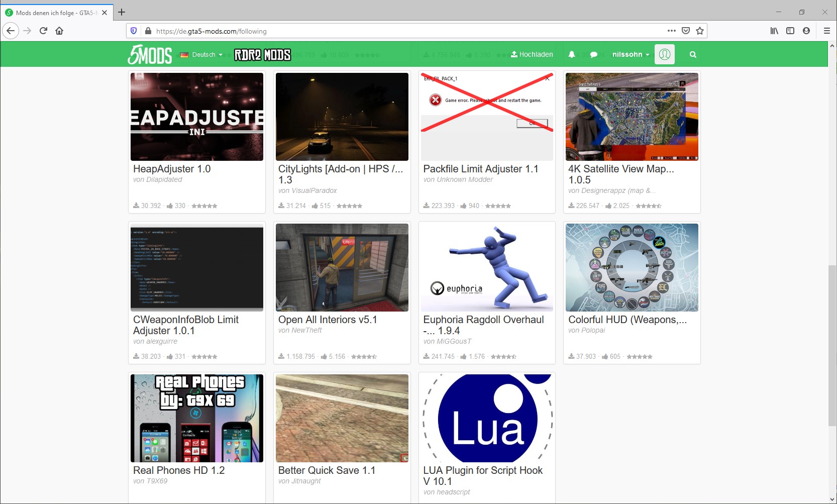Open Euphoria Ragdoll Overhaul title link
The height and width of the screenshot is (504, 837).
[483, 325]
